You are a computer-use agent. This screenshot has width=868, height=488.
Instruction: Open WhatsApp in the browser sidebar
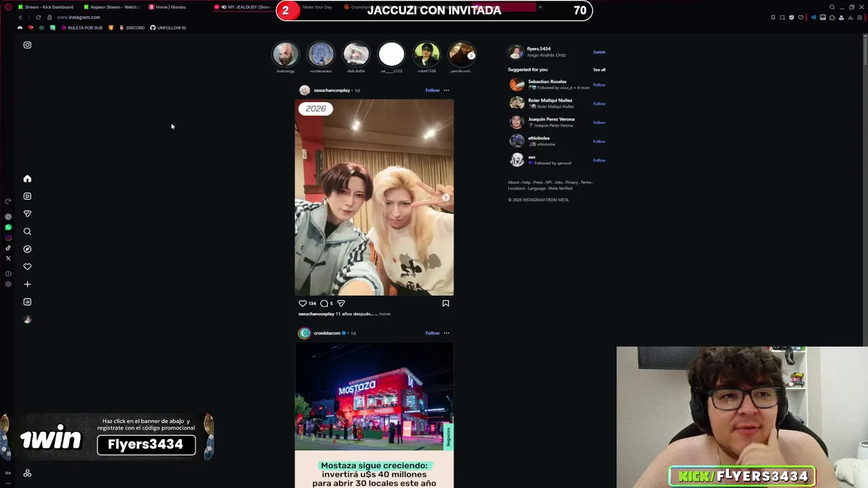(8, 228)
